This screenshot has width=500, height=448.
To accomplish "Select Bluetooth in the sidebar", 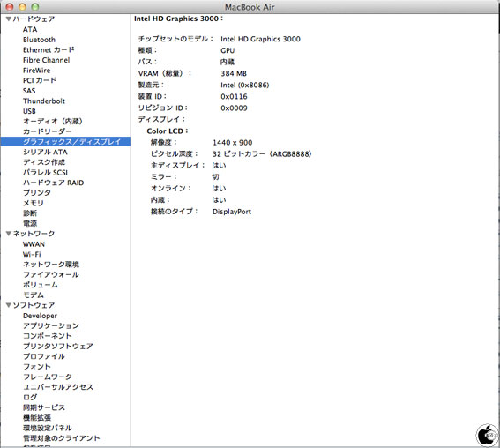I will coord(39,40).
